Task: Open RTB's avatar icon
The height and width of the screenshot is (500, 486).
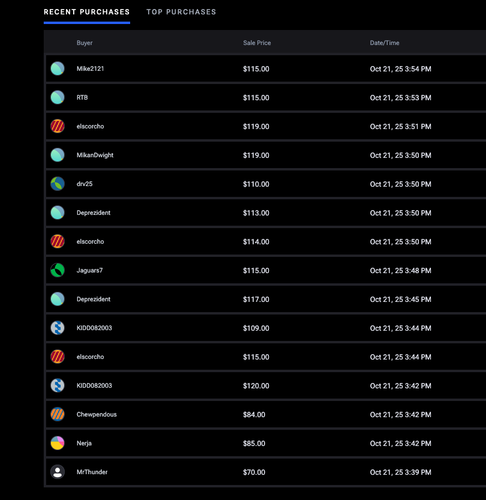Action: (x=57, y=97)
